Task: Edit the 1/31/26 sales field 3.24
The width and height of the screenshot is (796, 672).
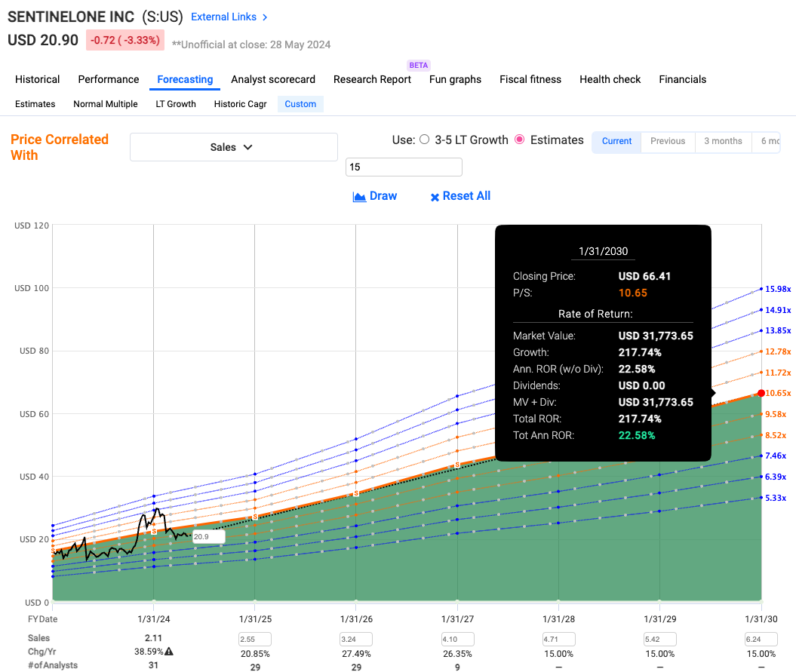Action: pyautogui.click(x=356, y=640)
